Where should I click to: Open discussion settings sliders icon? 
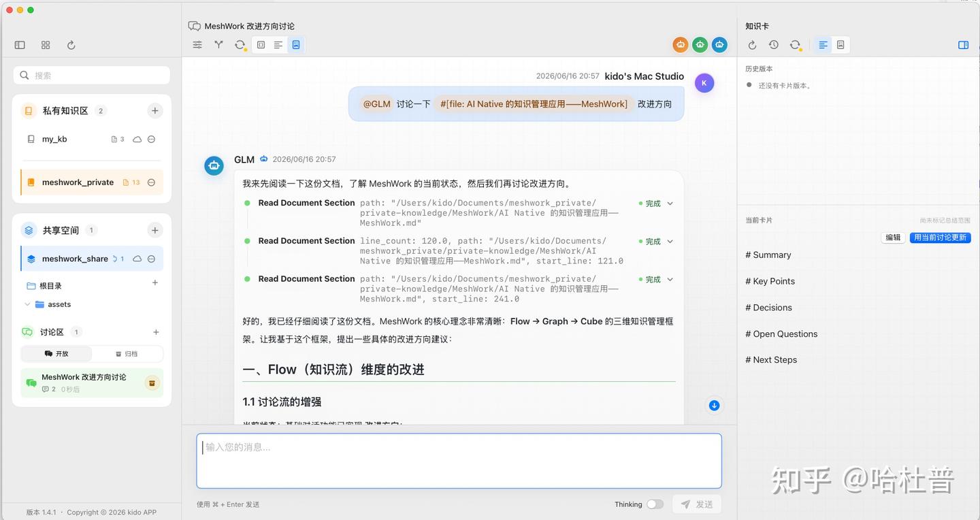(197, 45)
